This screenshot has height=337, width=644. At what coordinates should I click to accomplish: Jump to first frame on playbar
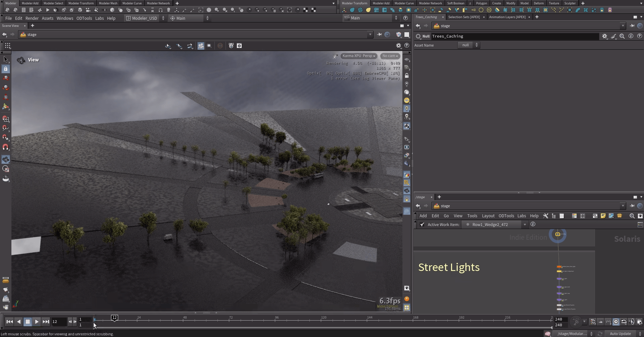click(10, 322)
